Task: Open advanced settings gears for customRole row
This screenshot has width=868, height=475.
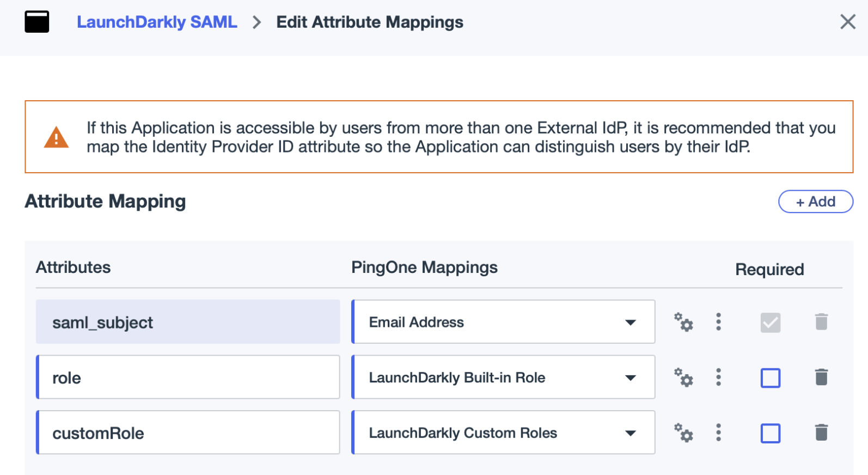Action: [x=683, y=433]
